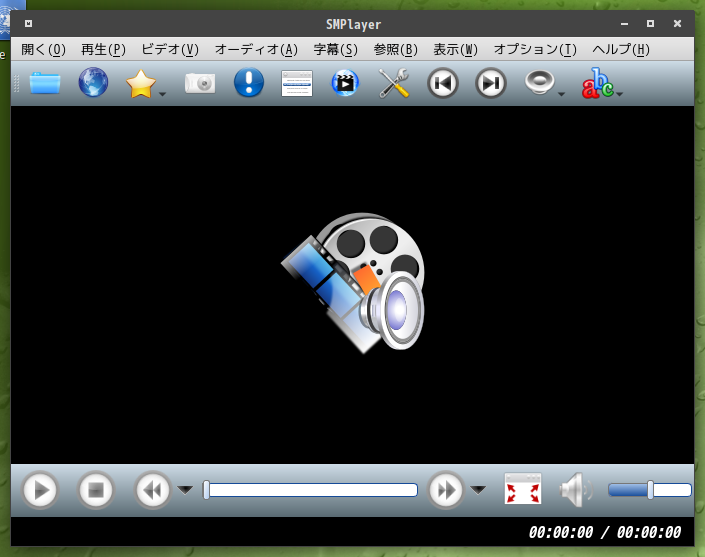The width and height of the screenshot is (705, 557).
Task: Open file with the blue folder icon
Action: pos(45,83)
